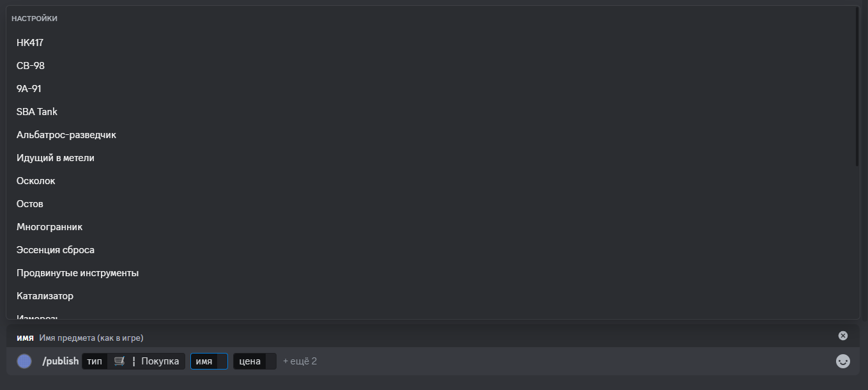Focus the имя parameter input field

(x=209, y=361)
